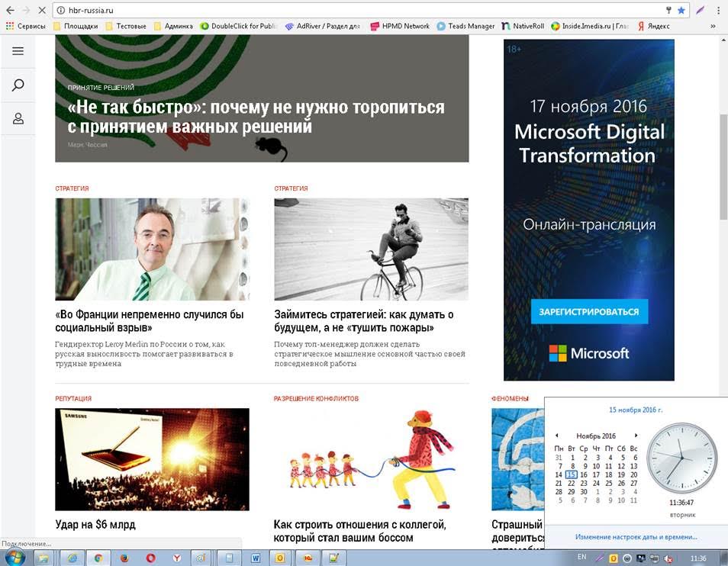Open Firefox from the taskbar
The image size is (728, 566).
(124, 558)
